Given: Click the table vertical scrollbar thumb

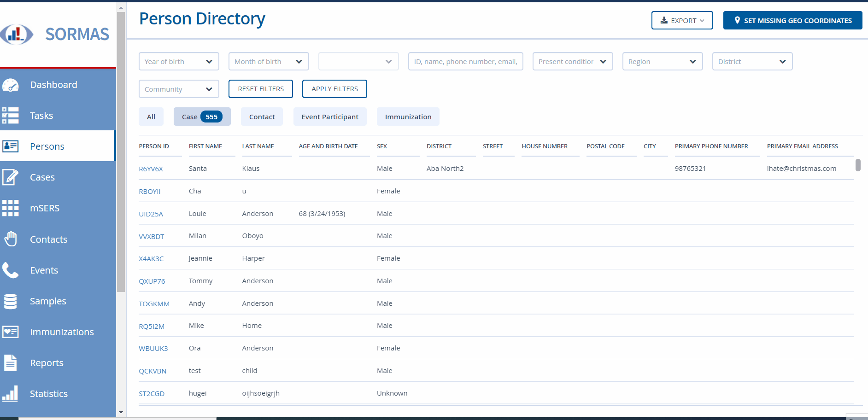Looking at the screenshot, I should 858,165.
